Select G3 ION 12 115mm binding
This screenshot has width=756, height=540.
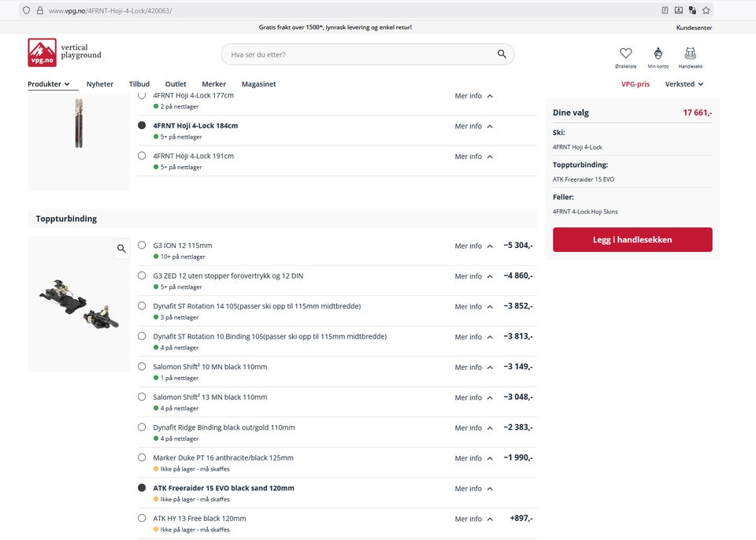click(142, 246)
